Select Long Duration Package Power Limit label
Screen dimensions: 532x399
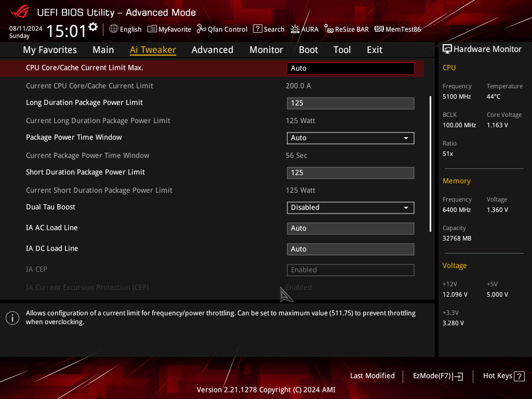(x=84, y=102)
